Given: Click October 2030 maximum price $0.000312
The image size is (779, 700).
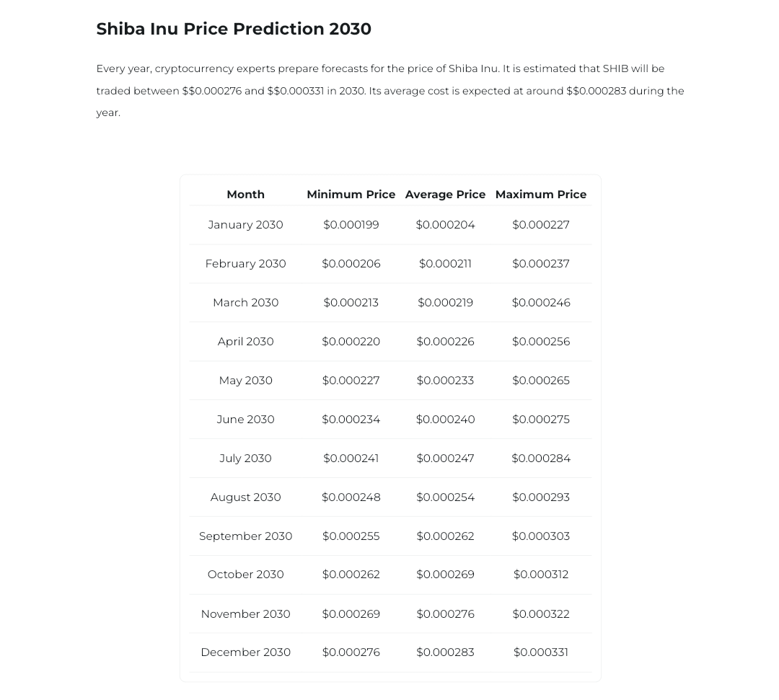Looking at the screenshot, I should point(540,575).
